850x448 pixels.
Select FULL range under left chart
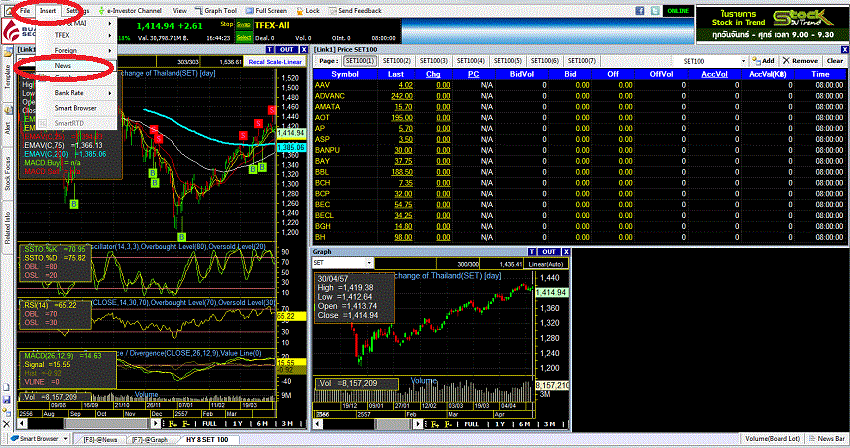pyautogui.click(x=209, y=424)
